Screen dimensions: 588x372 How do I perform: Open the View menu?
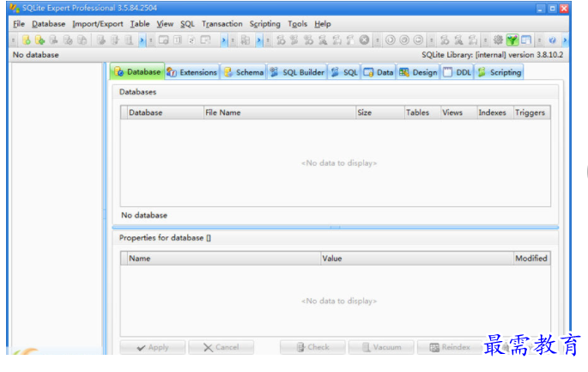pyautogui.click(x=165, y=24)
